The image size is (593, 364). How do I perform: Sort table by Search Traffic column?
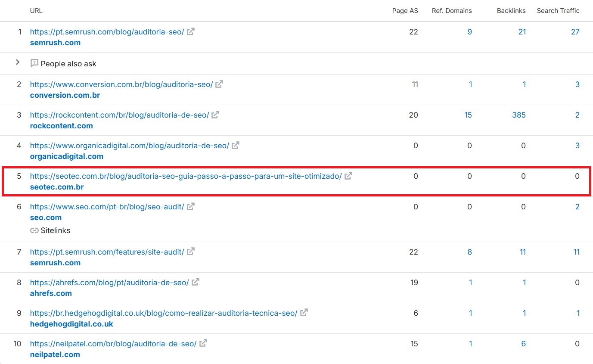[x=558, y=11]
